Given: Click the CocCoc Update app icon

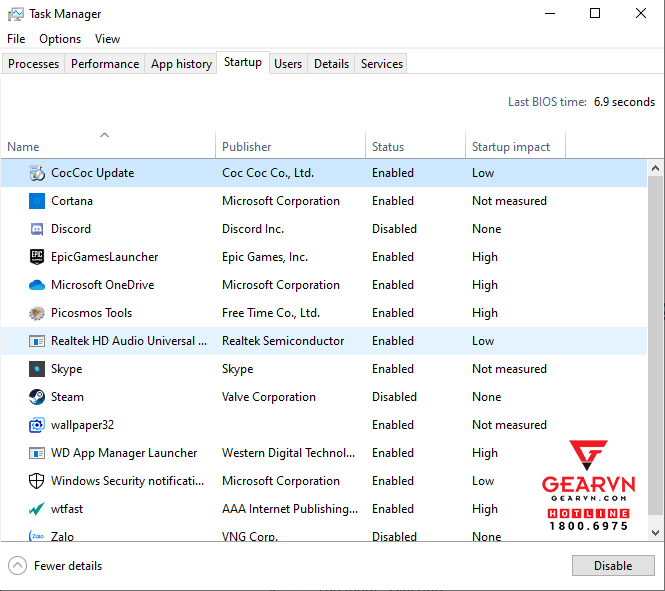Looking at the screenshot, I should (37, 173).
